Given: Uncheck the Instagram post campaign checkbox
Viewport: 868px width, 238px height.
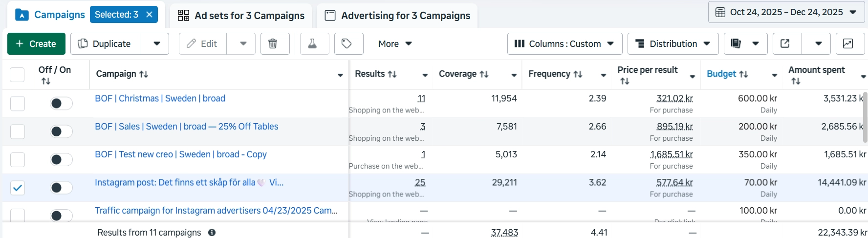Looking at the screenshot, I should [18, 188].
